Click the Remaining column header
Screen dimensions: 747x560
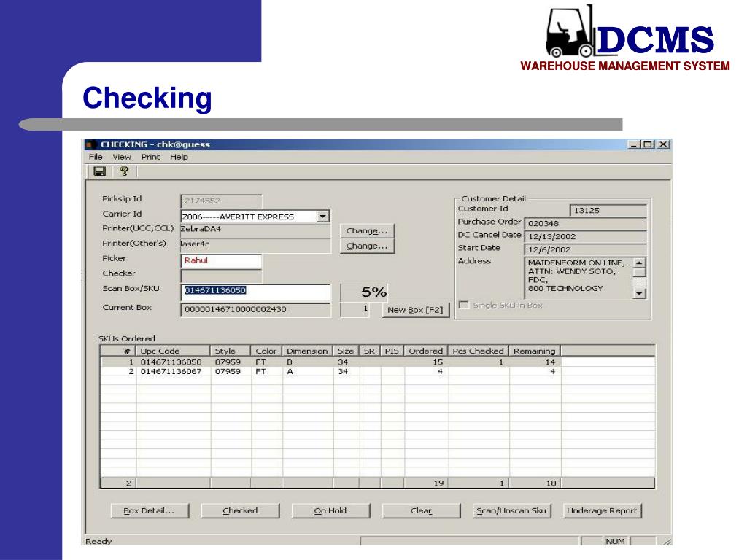tap(535, 351)
